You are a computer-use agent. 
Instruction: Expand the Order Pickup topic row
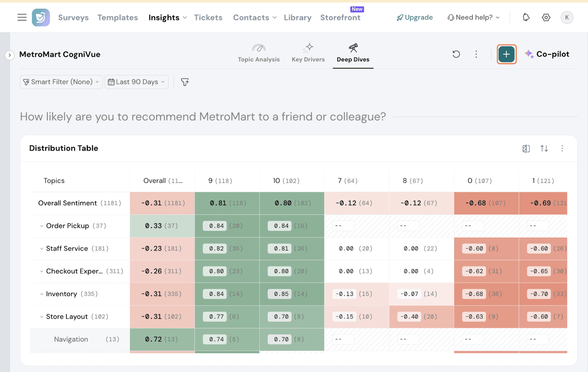(x=42, y=226)
